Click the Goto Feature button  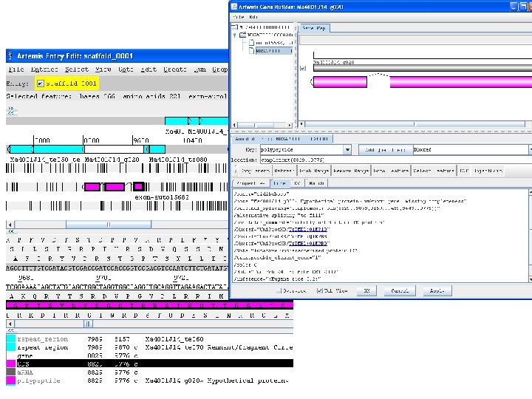click(x=391, y=171)
